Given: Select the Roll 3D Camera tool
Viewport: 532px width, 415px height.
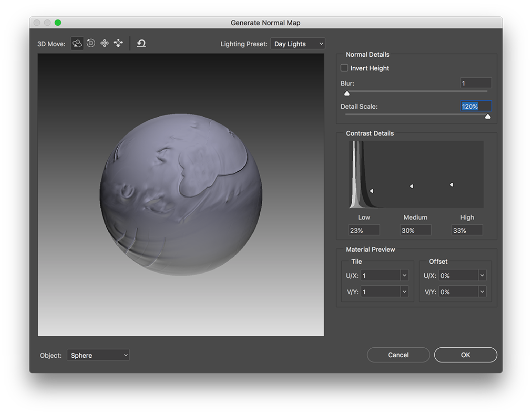Looking at the screenshot, I should 90,43.
